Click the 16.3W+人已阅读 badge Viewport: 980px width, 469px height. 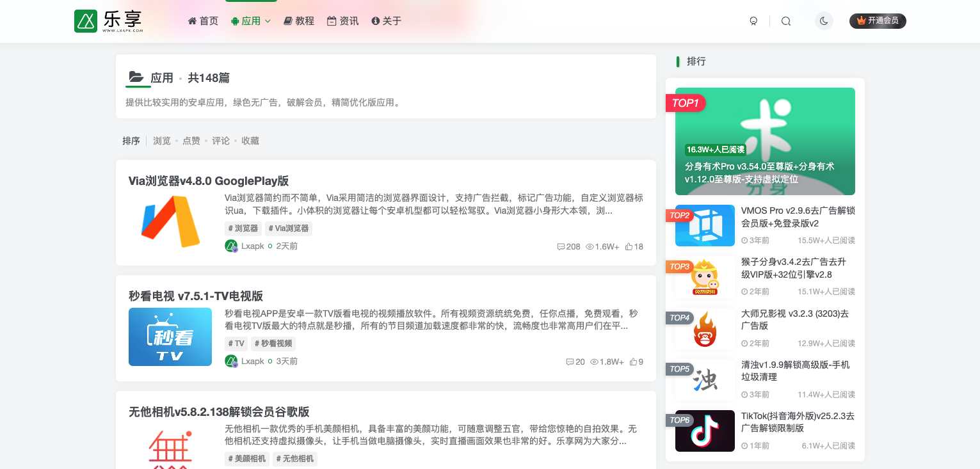715,150
